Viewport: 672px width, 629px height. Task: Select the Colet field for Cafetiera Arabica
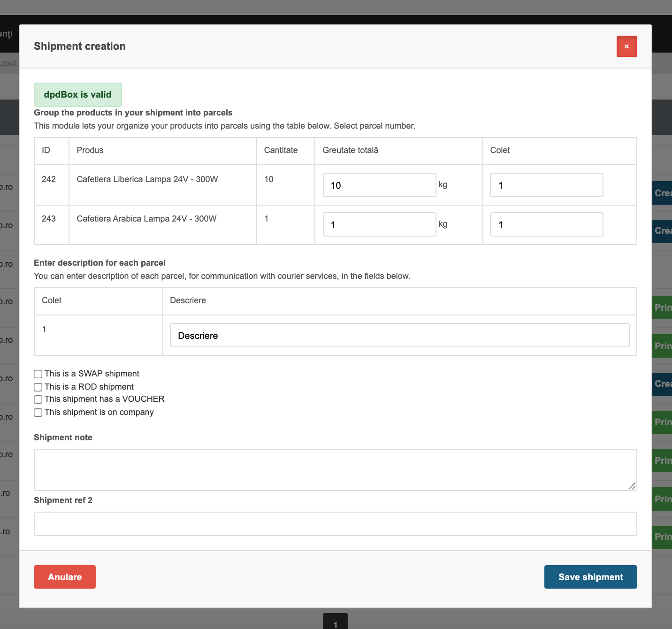546,224
